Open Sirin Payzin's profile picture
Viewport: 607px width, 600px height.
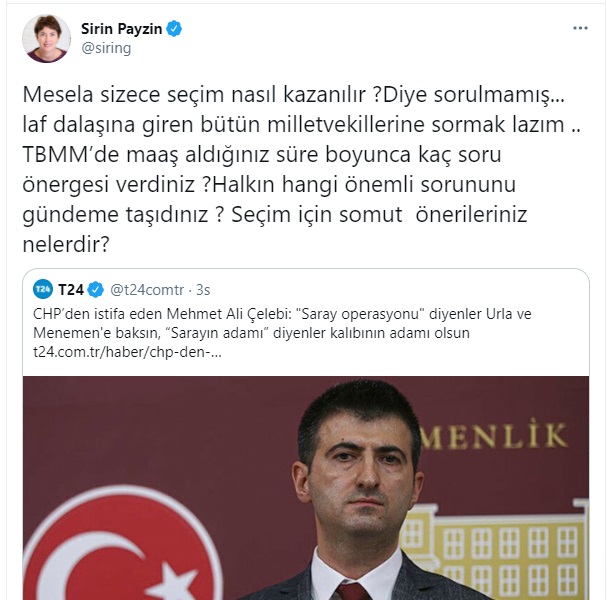[x=46, y=38]
